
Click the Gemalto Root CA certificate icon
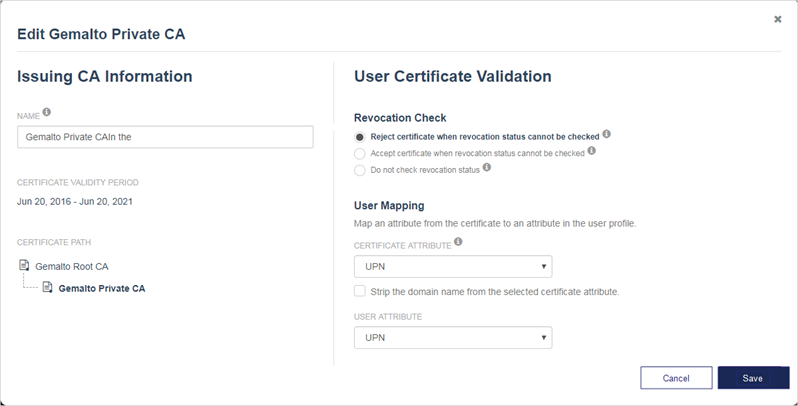[24, 266]
